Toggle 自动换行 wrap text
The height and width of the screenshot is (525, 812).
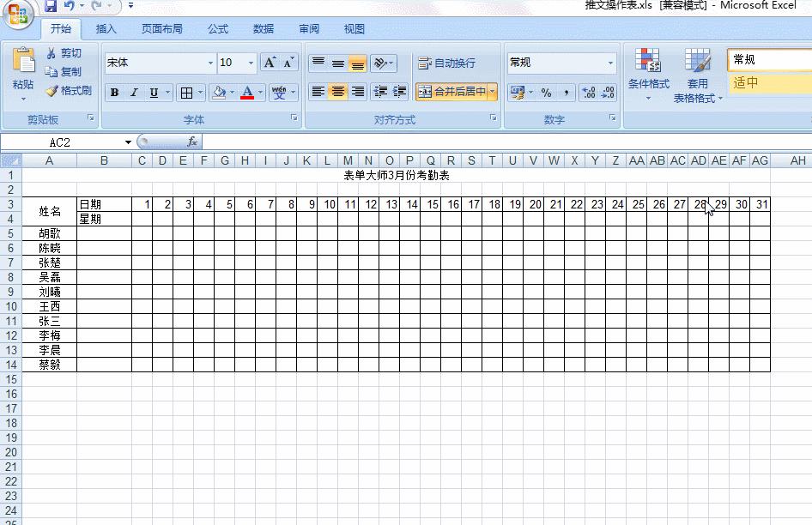tap(449, 63)
